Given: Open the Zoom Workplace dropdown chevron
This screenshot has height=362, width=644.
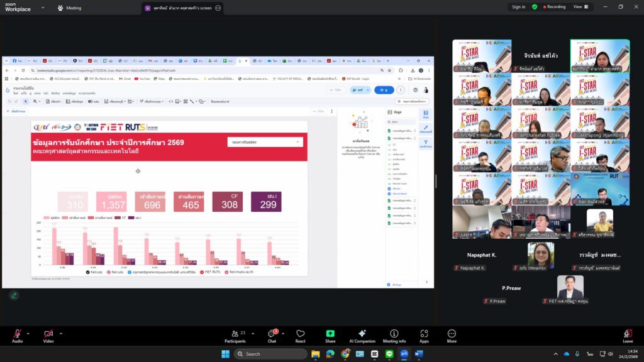Looking at the screenshot, I should click(42, 8).
